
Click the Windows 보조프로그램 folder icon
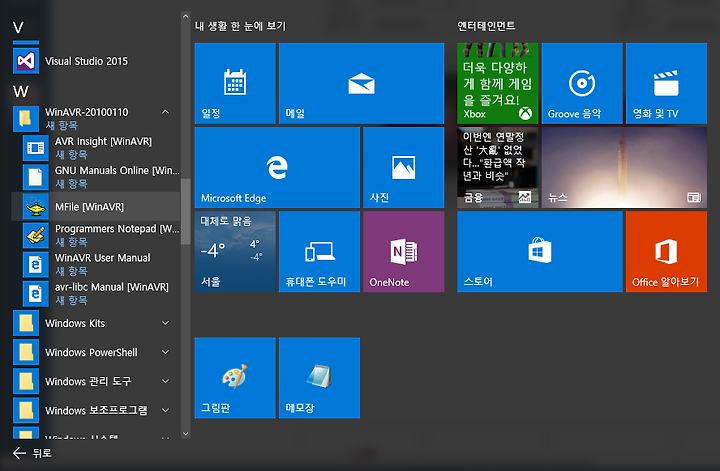click(26, 410)
